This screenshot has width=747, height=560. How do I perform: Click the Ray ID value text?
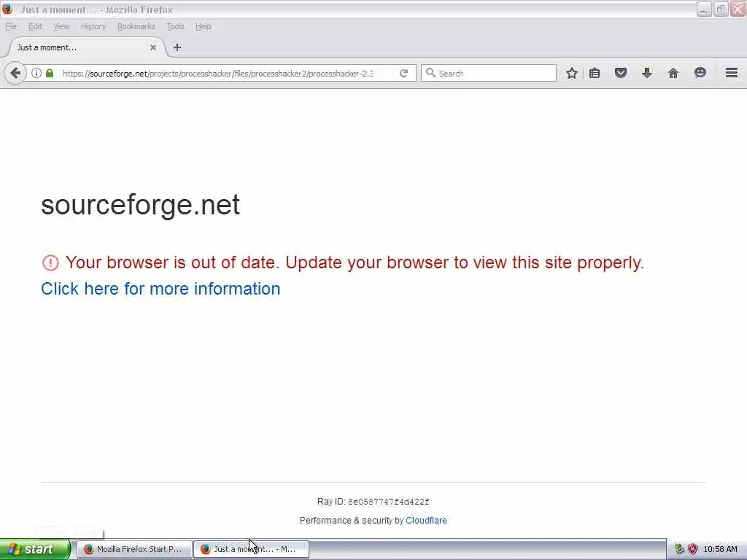pos(389,502)
